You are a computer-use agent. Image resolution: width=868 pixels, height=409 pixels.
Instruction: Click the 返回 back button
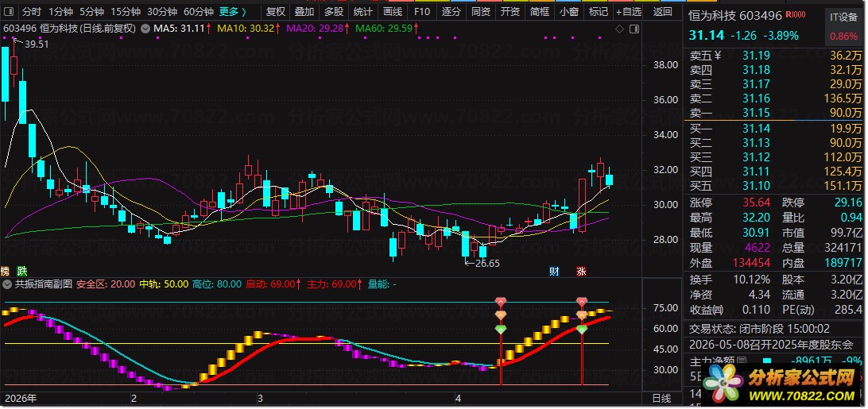(x=661, y=12)
